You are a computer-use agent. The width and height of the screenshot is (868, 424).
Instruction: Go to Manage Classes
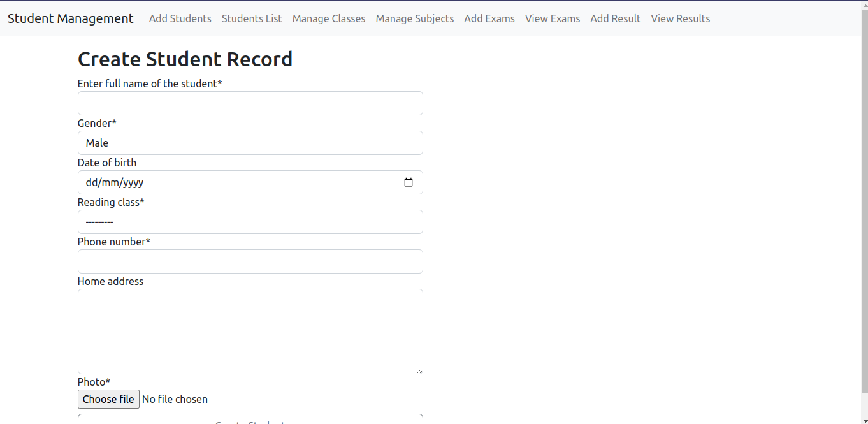(329, 18)
